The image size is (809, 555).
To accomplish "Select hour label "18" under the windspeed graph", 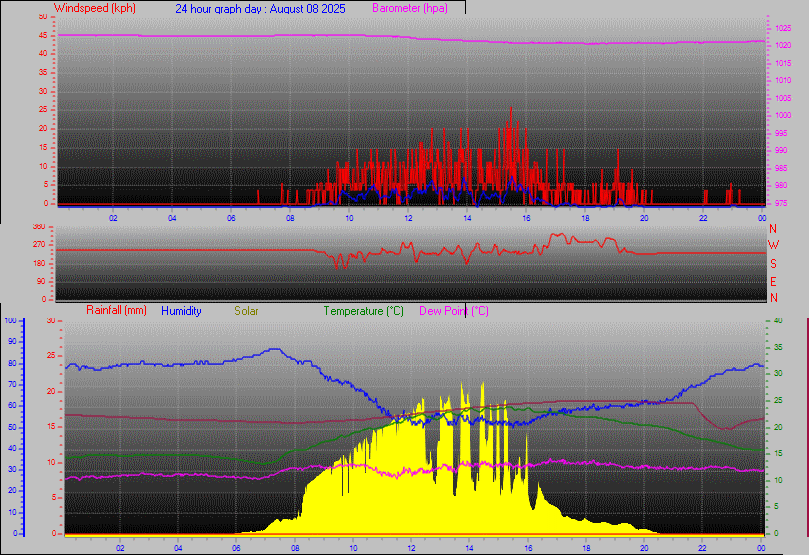I will click(x=585, y=218).
